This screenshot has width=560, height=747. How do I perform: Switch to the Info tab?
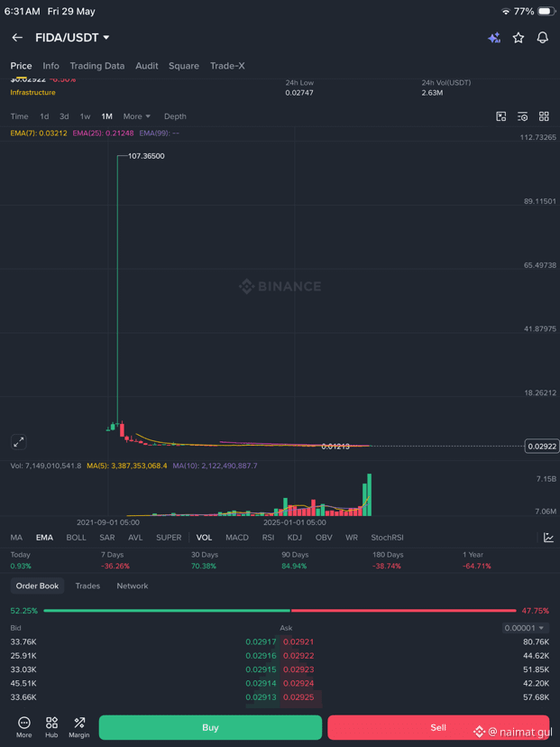tap(51, 66)
